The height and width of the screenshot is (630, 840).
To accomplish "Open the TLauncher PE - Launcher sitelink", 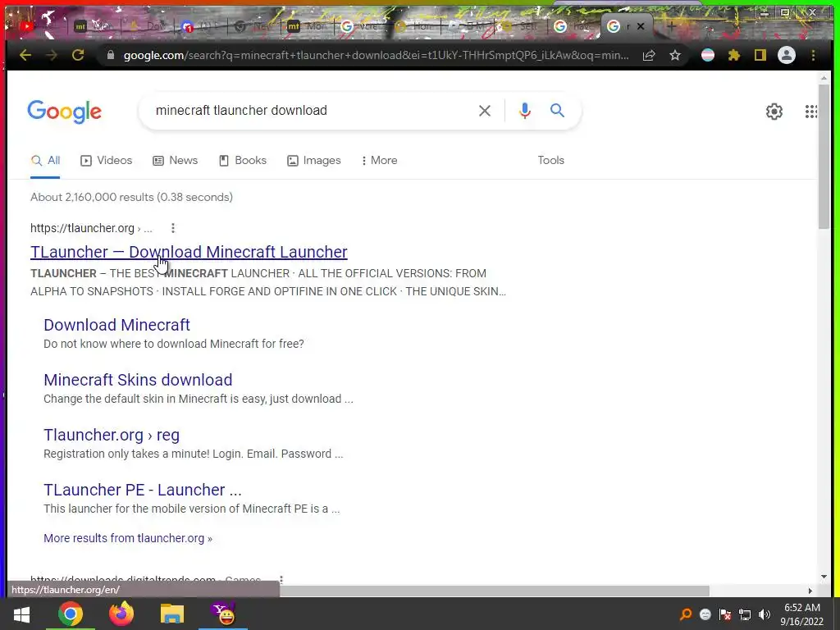I will [143, 490].
